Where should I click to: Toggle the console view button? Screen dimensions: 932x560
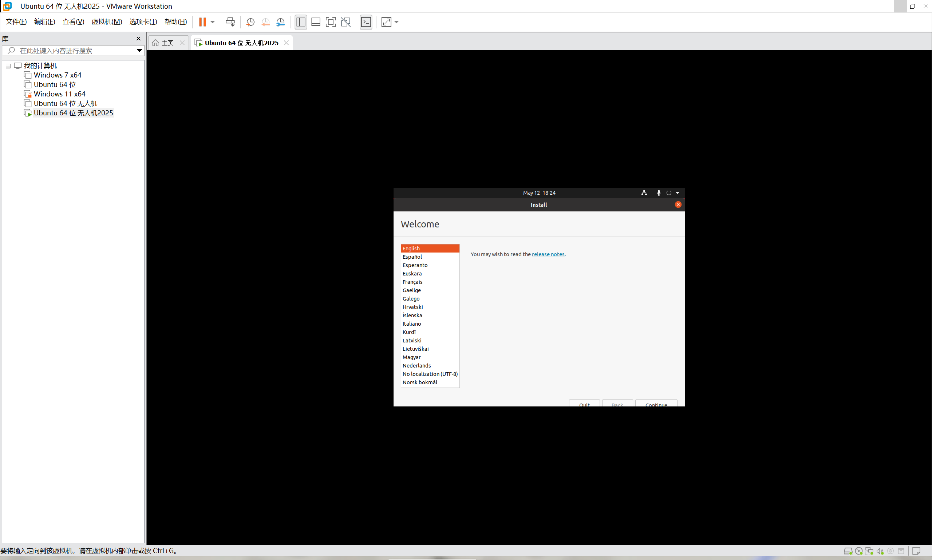click(x=366, y=22)
